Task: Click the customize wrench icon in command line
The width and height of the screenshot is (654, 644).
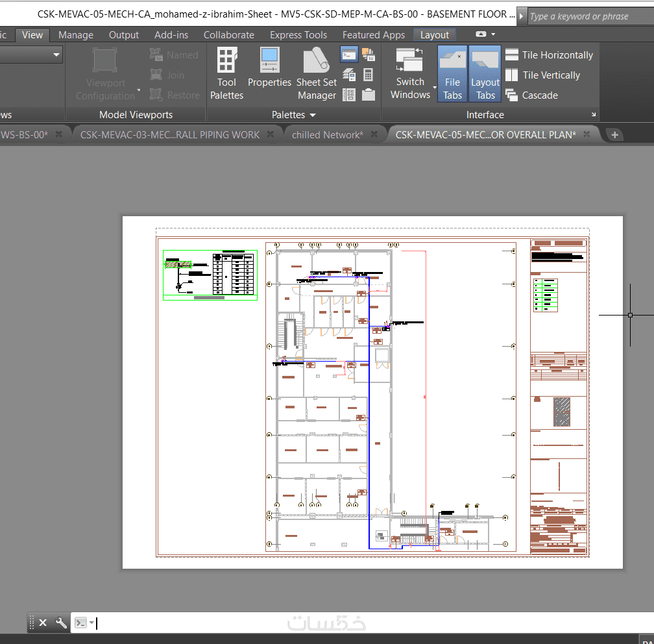Action: [x=61, y=623]
